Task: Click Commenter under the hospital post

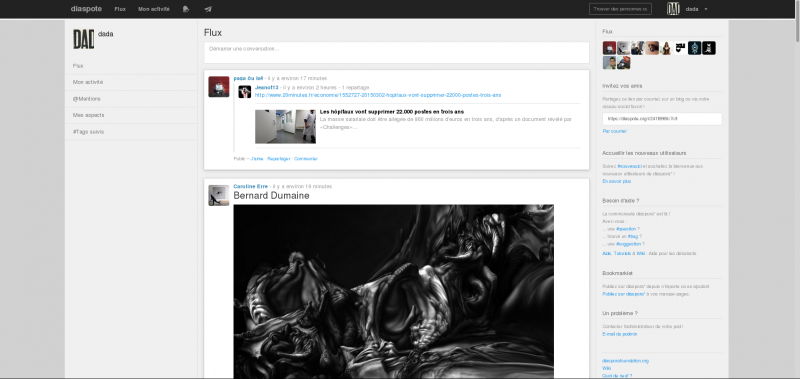Action: (306, 159)
